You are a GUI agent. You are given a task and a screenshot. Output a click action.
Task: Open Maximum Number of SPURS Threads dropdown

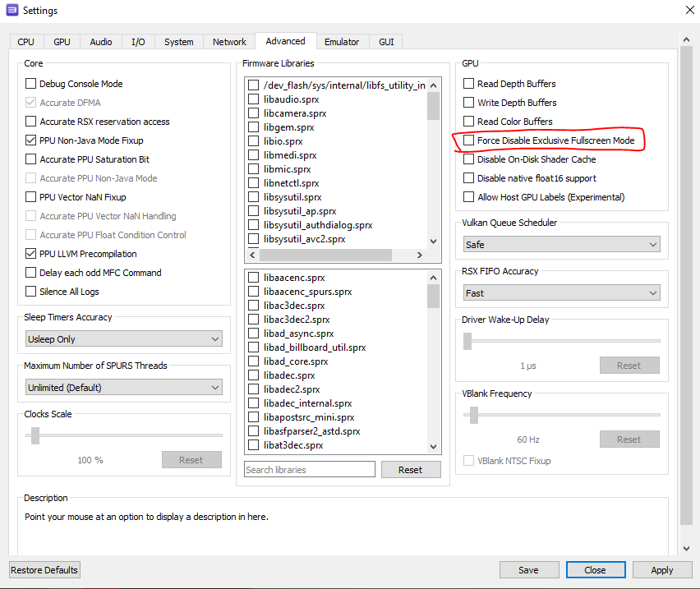pyautogui.click(x=124, y=387)
